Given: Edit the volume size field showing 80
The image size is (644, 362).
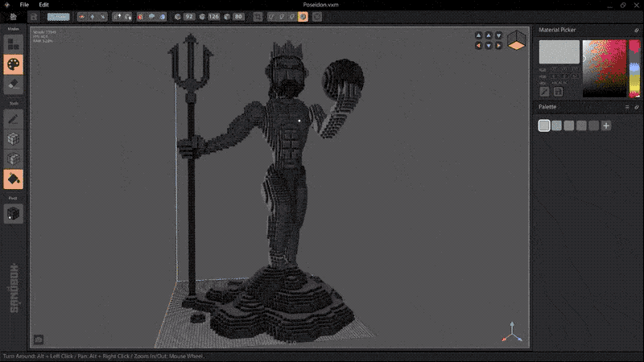Looking at the screenshot, I should [238, 17].
